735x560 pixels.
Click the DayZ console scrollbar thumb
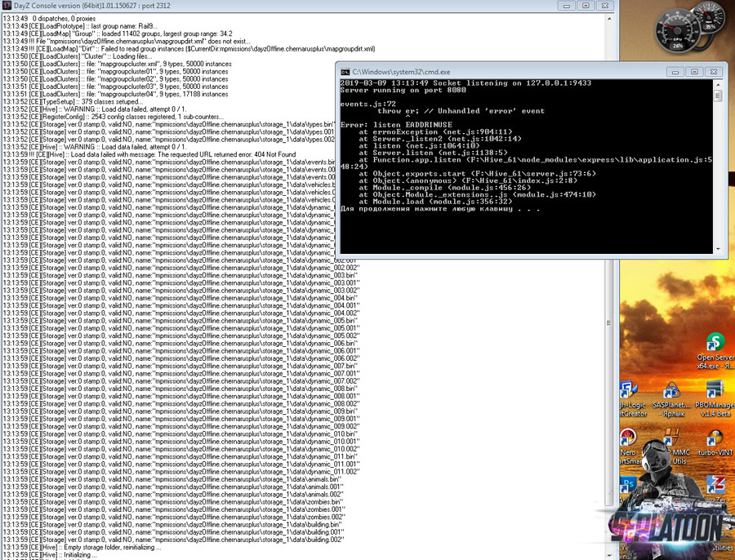pos(609,323)
